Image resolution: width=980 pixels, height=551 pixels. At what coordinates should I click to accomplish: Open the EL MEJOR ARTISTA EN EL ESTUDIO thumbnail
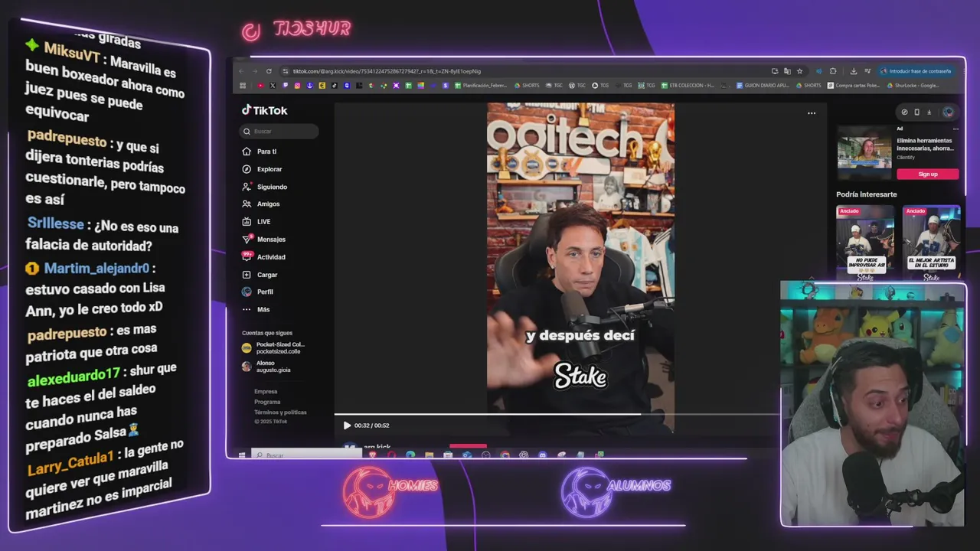click(x=931, y=242)
